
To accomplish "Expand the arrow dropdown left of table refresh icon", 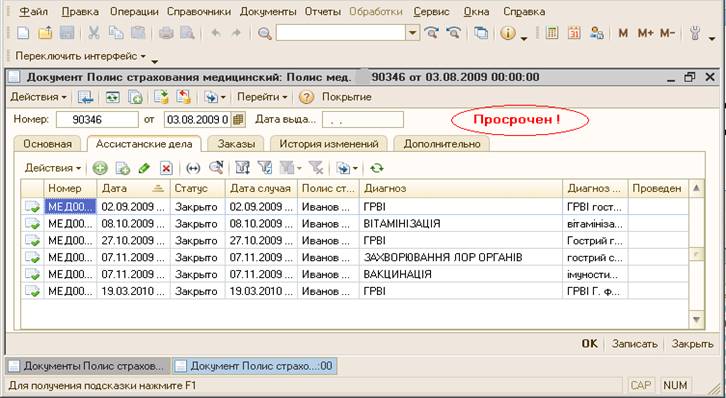I will [355, 168].
